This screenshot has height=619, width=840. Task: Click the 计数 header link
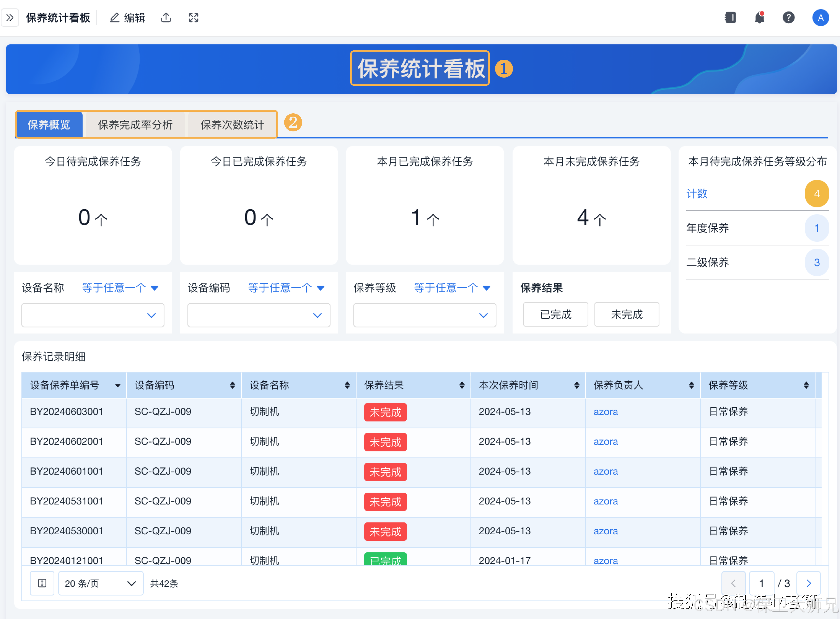coord(697,194)
